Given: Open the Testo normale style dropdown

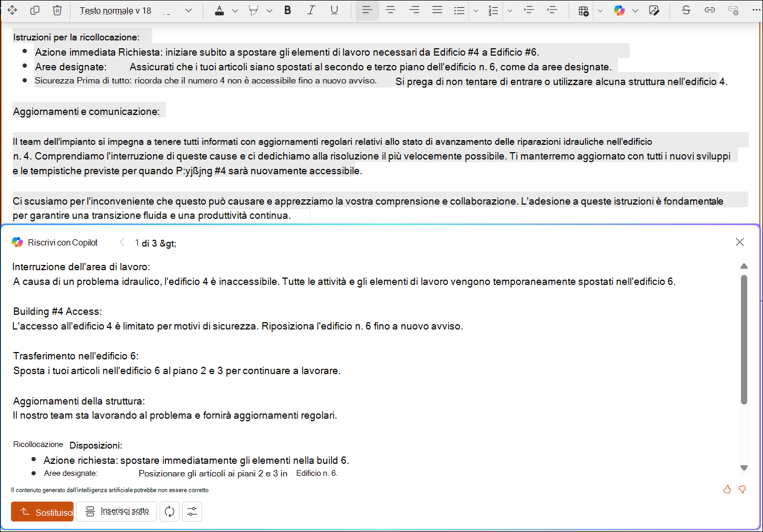Looking at the screenshot, I should (136, 10).
